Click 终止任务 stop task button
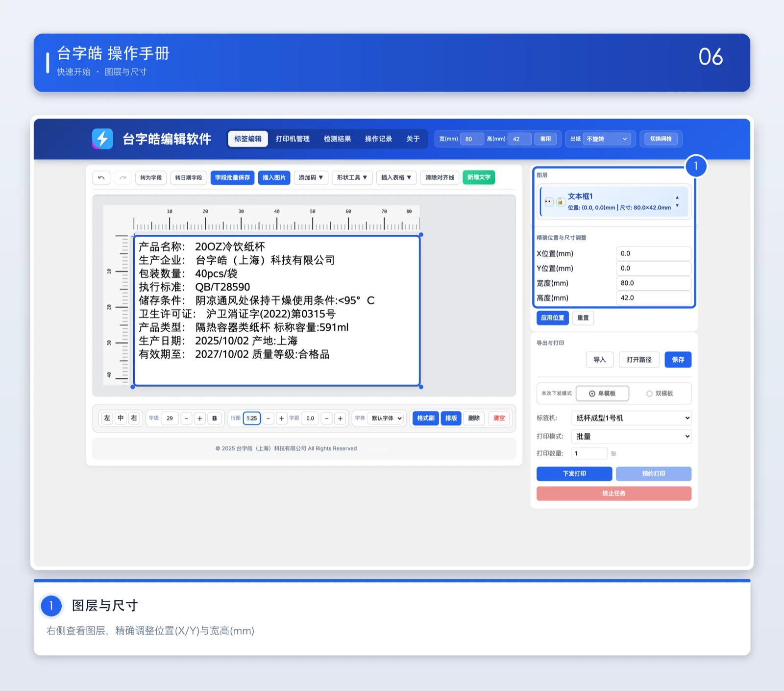Image resolution: width=784 pixels, height=691 pixels. (614, 493)
